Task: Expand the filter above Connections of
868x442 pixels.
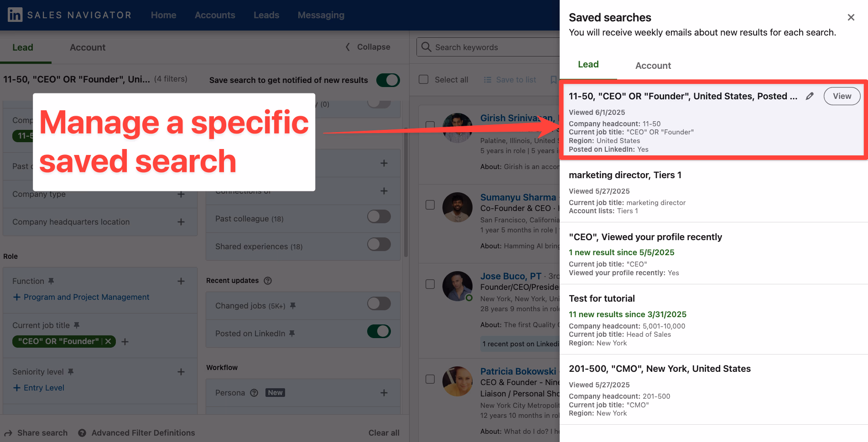Action: (x=384, y=163)
